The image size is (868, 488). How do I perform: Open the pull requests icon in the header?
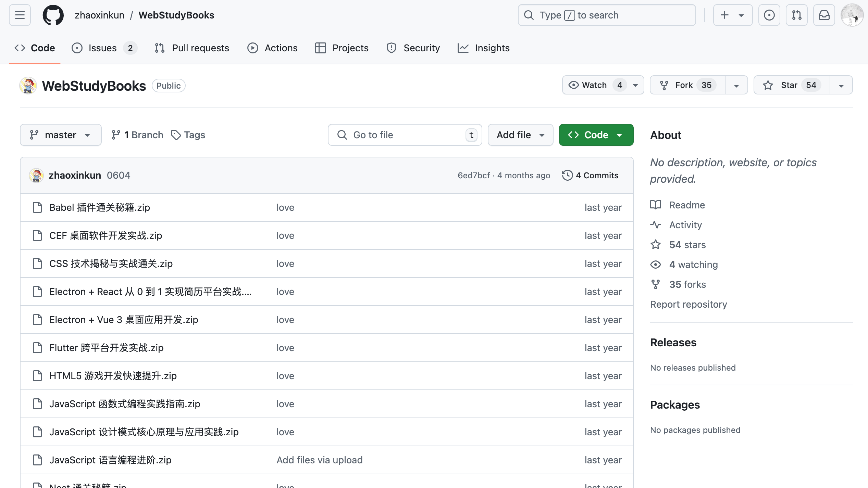pos(796,15)
